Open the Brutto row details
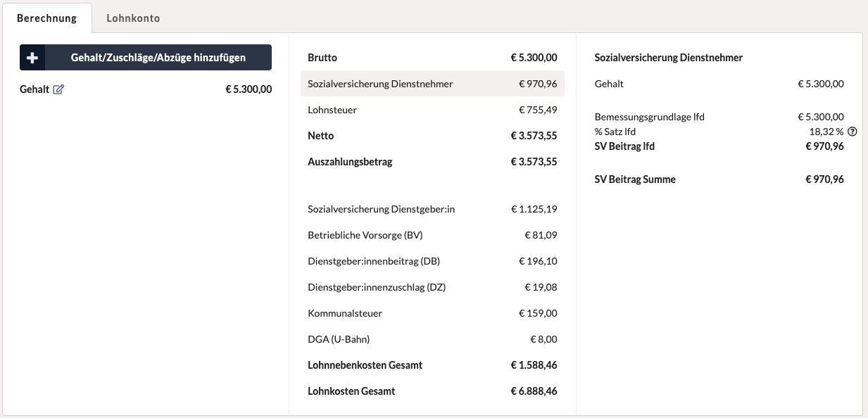Viewport: 868px width, 418px height. [432, 58]
